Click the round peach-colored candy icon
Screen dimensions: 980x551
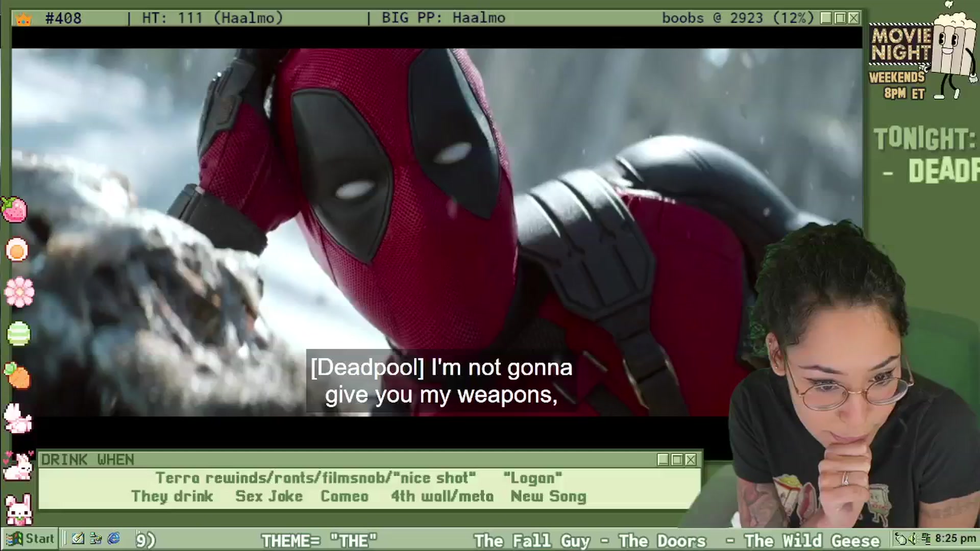[x=17, y=251]
